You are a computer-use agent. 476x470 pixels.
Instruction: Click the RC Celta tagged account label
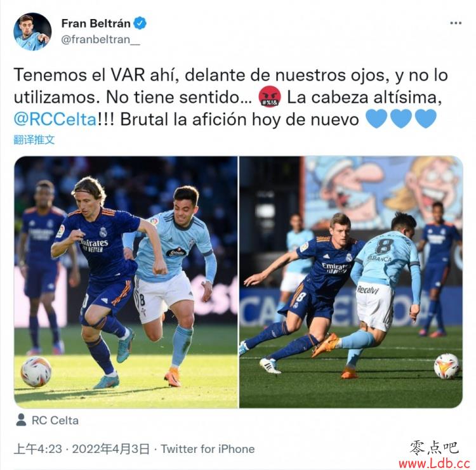click(x=55, y=421)
